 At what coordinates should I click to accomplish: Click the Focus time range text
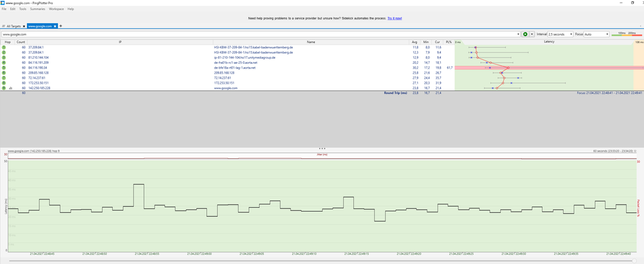coord(610,94)
